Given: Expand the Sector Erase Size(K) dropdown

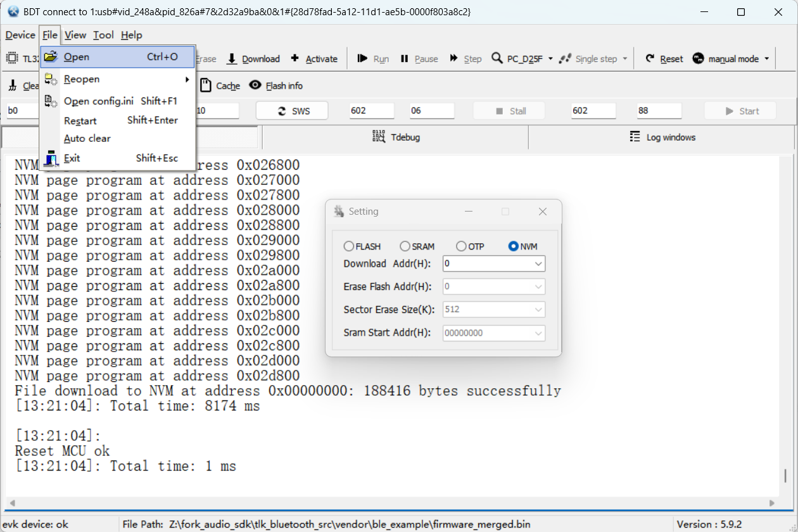Looking at the screenshot, I should pyautogui.click(x=538, y=310).
